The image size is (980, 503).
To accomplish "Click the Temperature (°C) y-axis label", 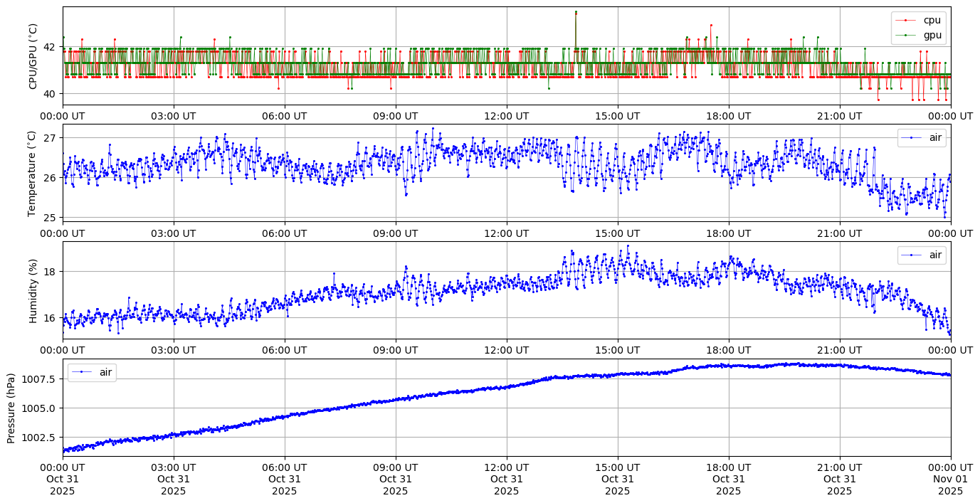I will [31, 173].
